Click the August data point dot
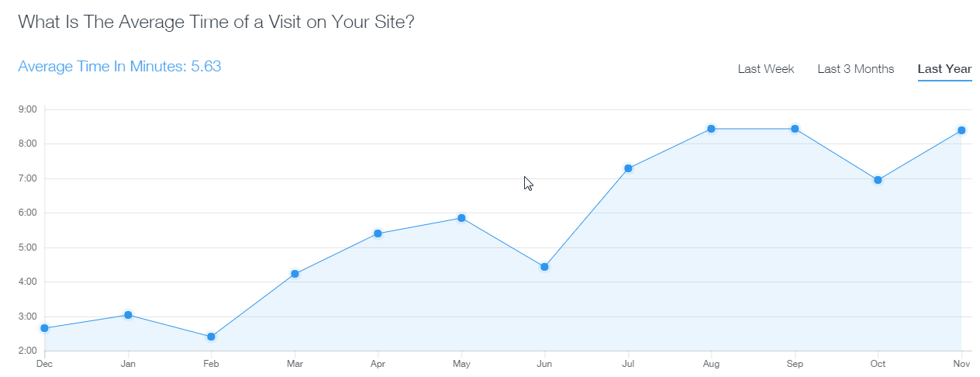This screenshot has width=980, height=377. point(711,129)
